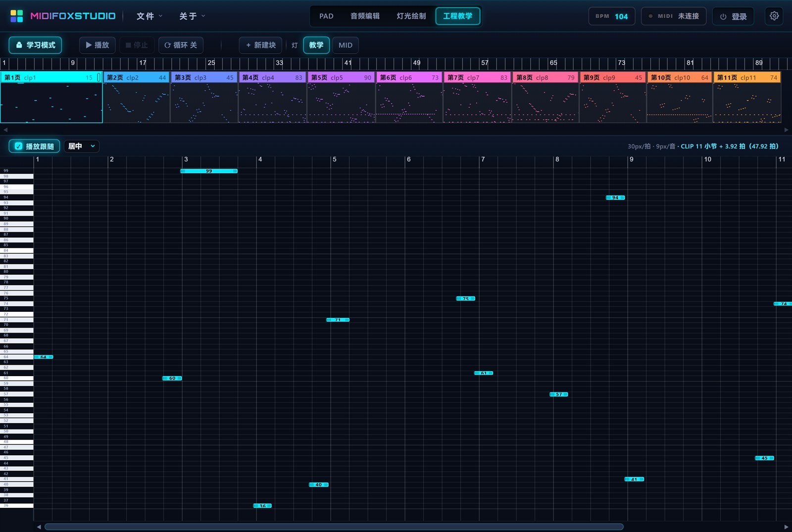Click the note 99 block
Image resolution: width=792 pixels, height=532 pixels.
point(209,171)
